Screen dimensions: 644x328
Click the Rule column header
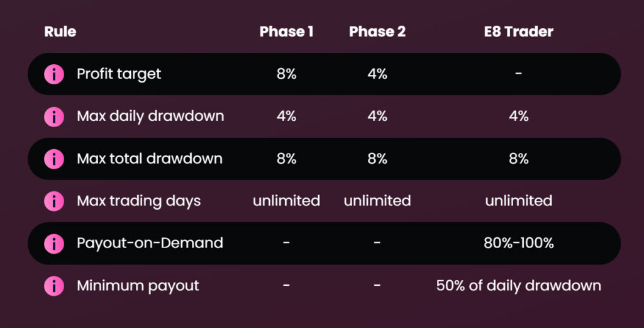(x=60, y=31)
